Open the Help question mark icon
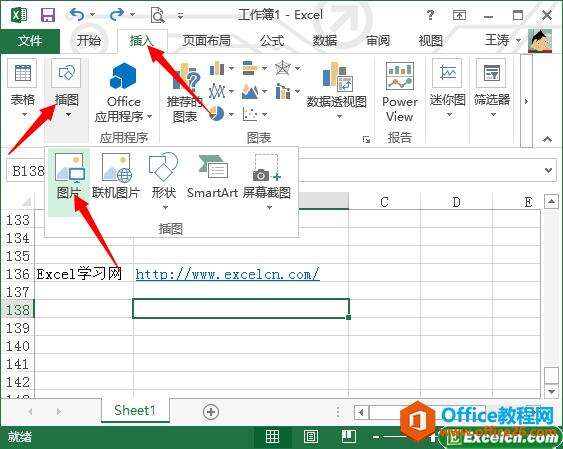The height and width of the screenshot is (449, 563). click(430, 15)
